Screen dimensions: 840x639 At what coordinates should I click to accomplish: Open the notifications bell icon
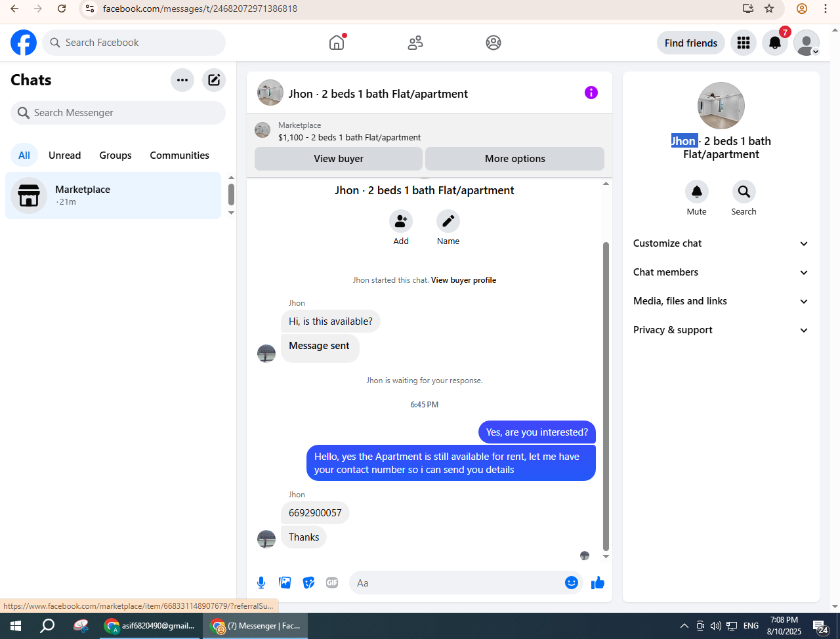pyautogui.click(x=775, y=43)
